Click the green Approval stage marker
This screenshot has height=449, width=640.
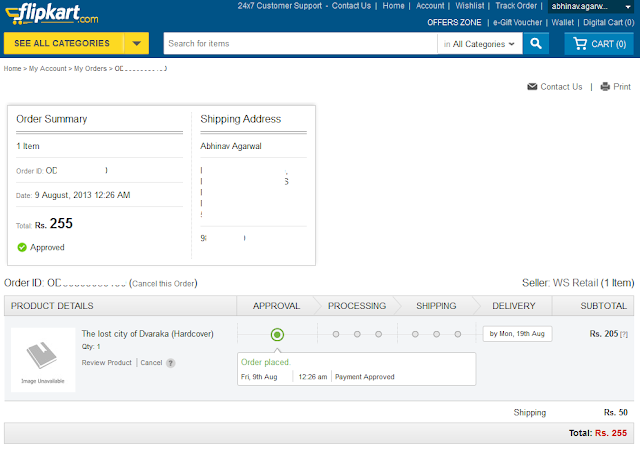[277, 335]
